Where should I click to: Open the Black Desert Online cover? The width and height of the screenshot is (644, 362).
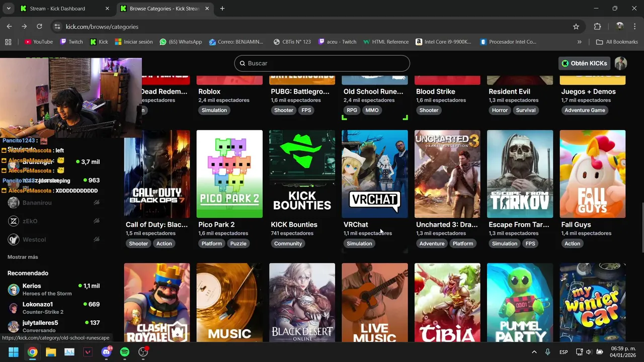tap(302, 302)
